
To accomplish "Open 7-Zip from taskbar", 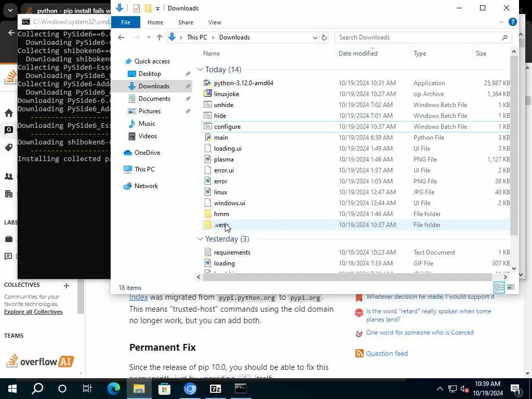I will (x=216, y=389).
